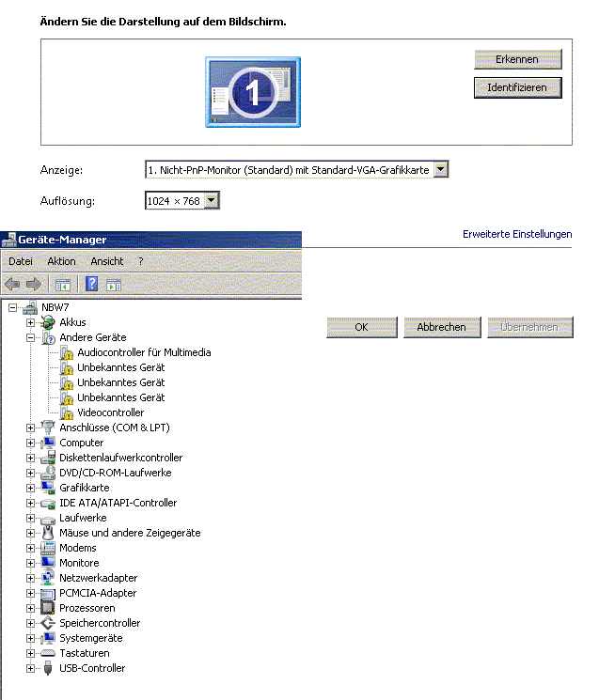Click the blue Help icon in toolbar
The image size is (599, 700).
click(92, 285)
